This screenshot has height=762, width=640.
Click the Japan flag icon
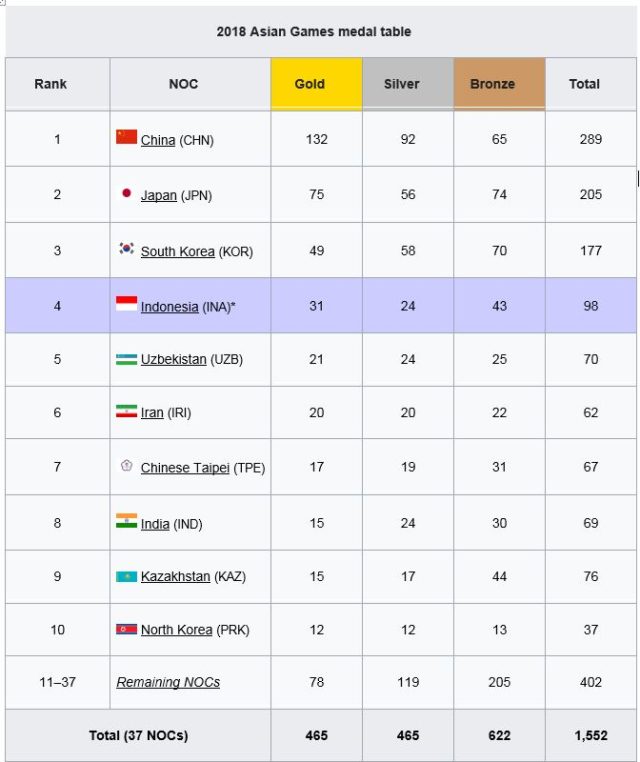point(126,193)
